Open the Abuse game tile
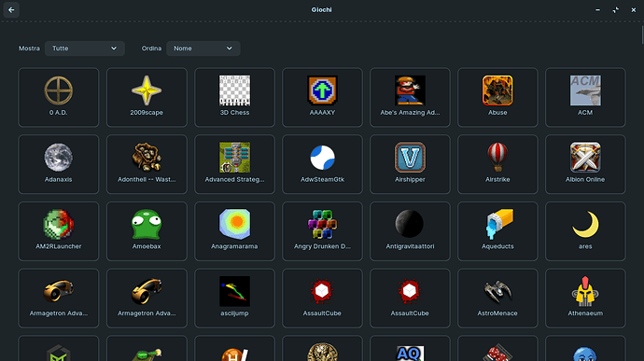Screen dimensions: 644x361 (497, 97)
